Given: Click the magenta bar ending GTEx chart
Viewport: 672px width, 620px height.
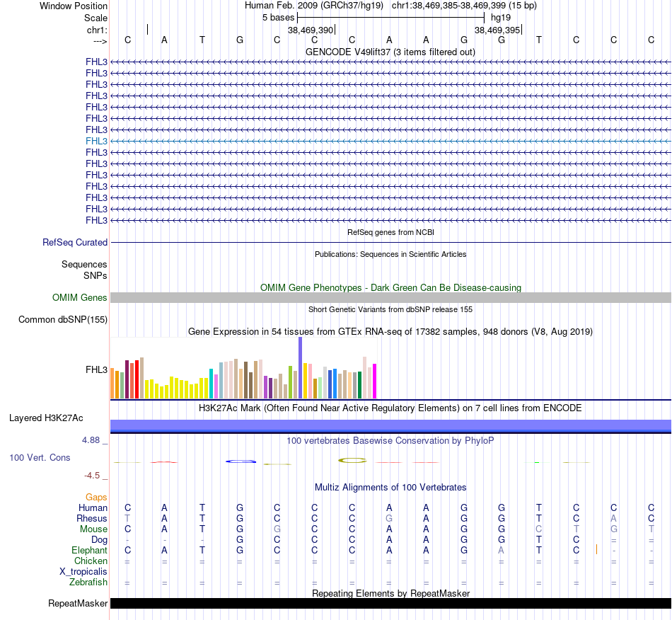Looking at the screenshot, I should tap(375, 381).
